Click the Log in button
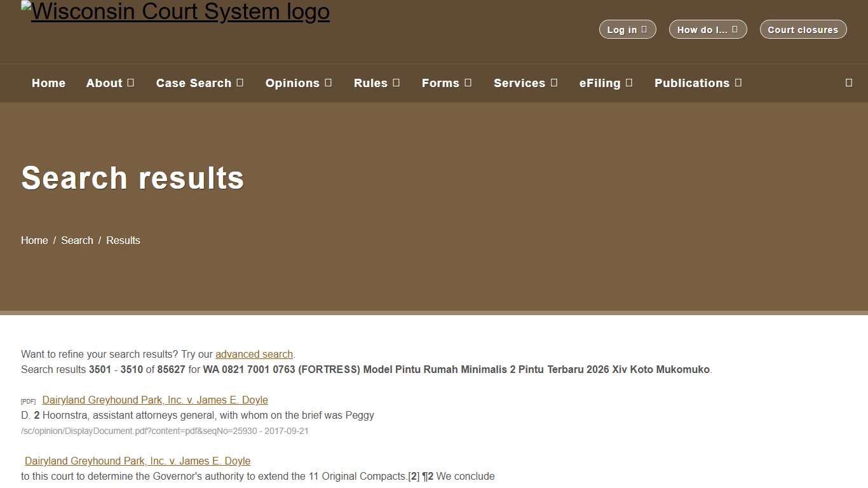 627,29
